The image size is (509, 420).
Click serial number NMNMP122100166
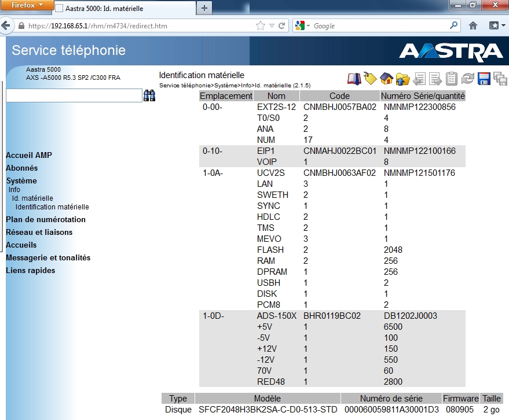420,151
